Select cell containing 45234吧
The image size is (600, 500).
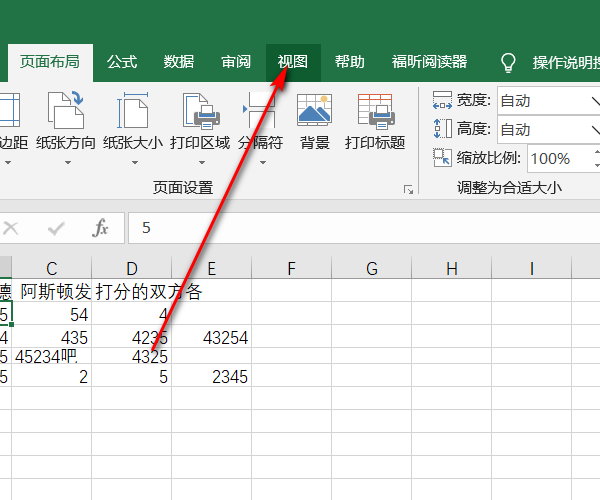click(x=52, y=356)
